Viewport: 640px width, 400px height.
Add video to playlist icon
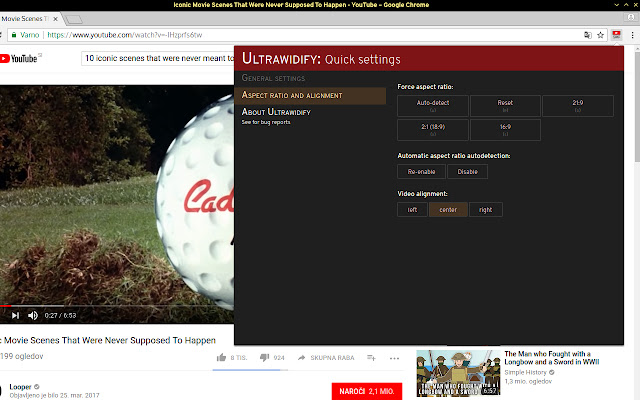point(371,358)
